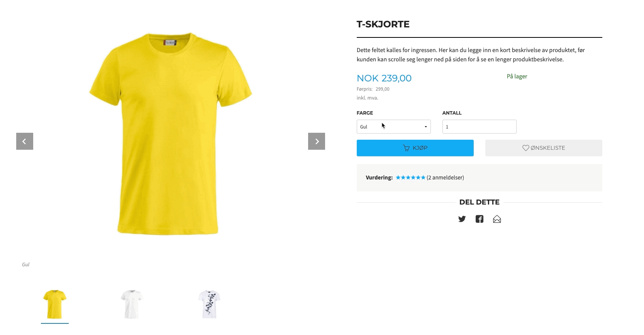Select the printed white T-shirt thumbnail
Screen dimensions: 644x335
click(209, 304)
